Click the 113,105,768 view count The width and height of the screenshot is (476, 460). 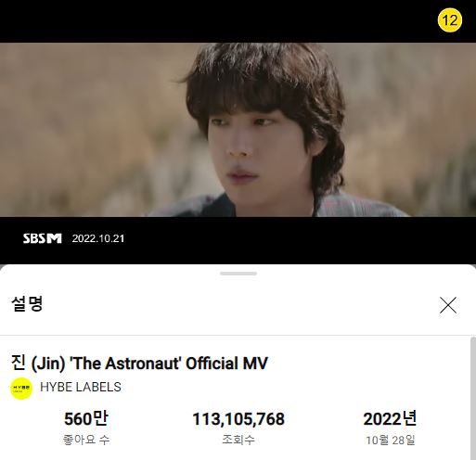[x=238, y=419]
